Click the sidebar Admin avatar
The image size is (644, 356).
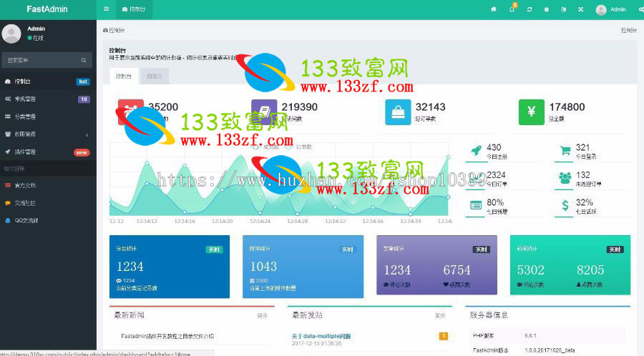click(x=11, y=34)
